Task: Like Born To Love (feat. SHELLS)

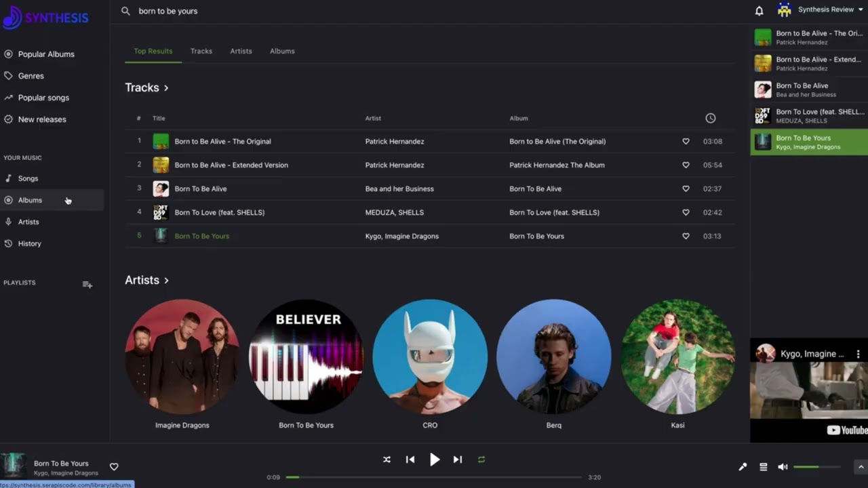Action: tap(686, 213)
